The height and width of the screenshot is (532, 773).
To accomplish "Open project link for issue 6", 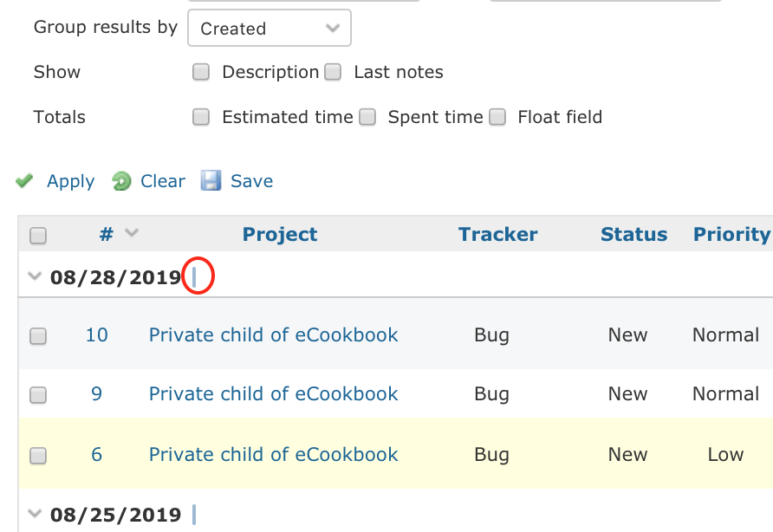I will pos(273,455).
